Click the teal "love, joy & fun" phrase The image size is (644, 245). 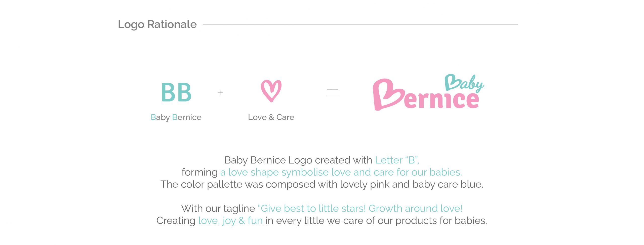point(230,221)
